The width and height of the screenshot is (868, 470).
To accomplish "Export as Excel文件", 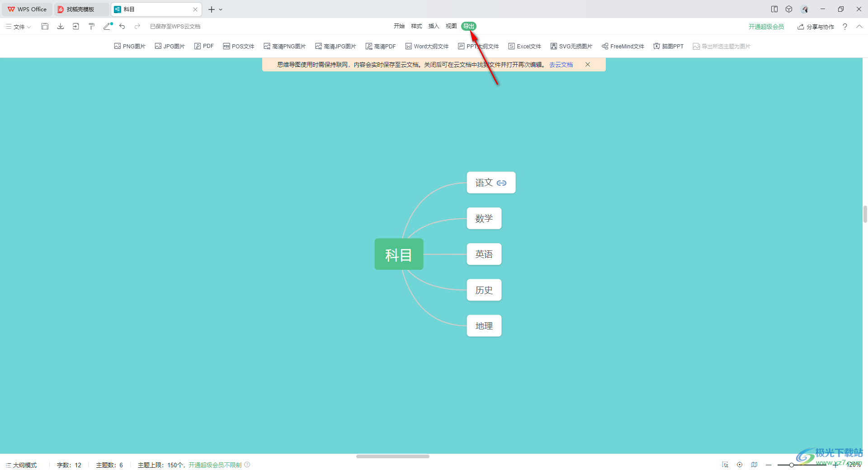I will (x=525, y=46).
